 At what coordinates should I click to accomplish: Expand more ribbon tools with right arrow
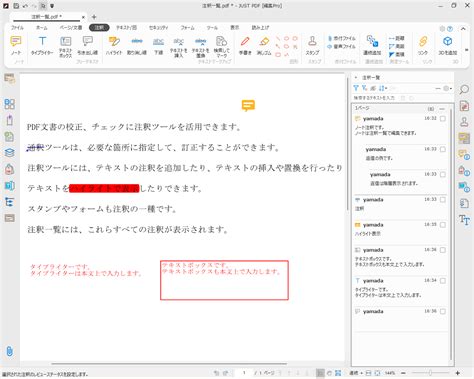tap(466, 50)
